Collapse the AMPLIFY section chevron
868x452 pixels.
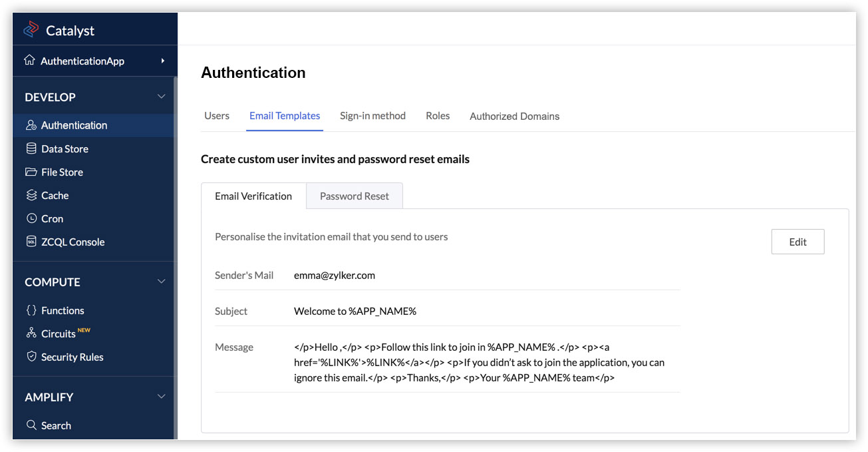click(x=161, y=397)
